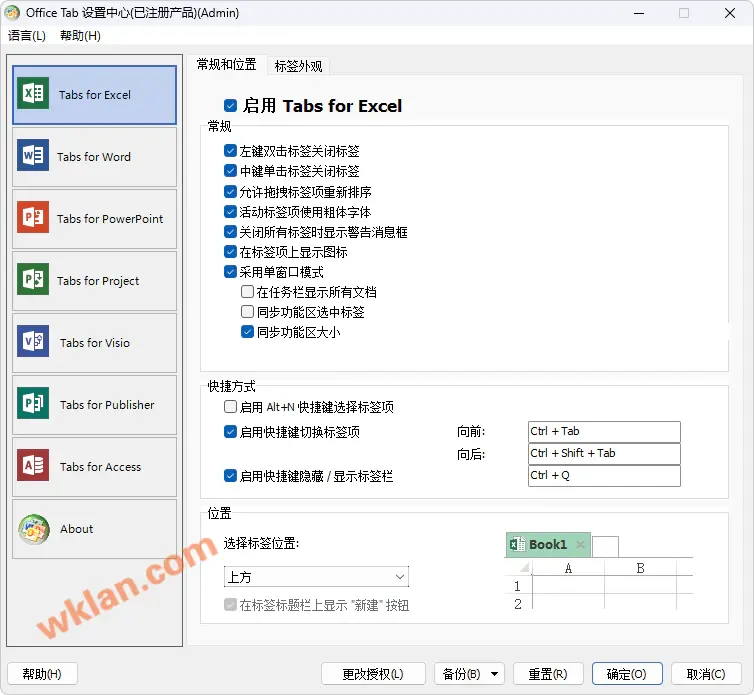This screenshot has height=695, width=754.
Task: Switch to the 标签外观 tab
Action: coord(298,66)
